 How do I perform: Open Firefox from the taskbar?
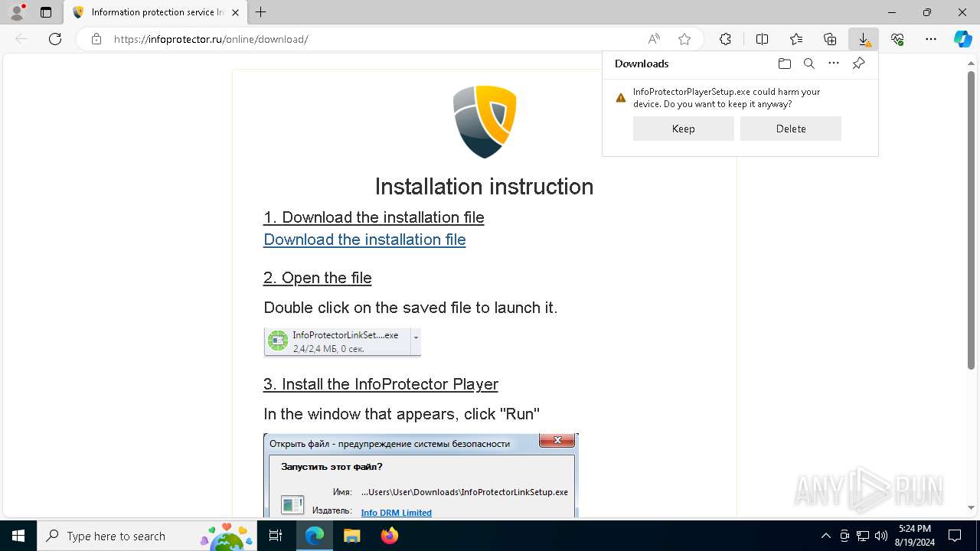click(389, 536)
